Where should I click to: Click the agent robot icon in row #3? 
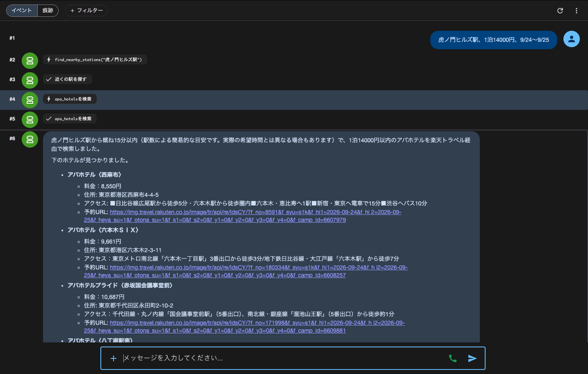click(x=30, y=80)
